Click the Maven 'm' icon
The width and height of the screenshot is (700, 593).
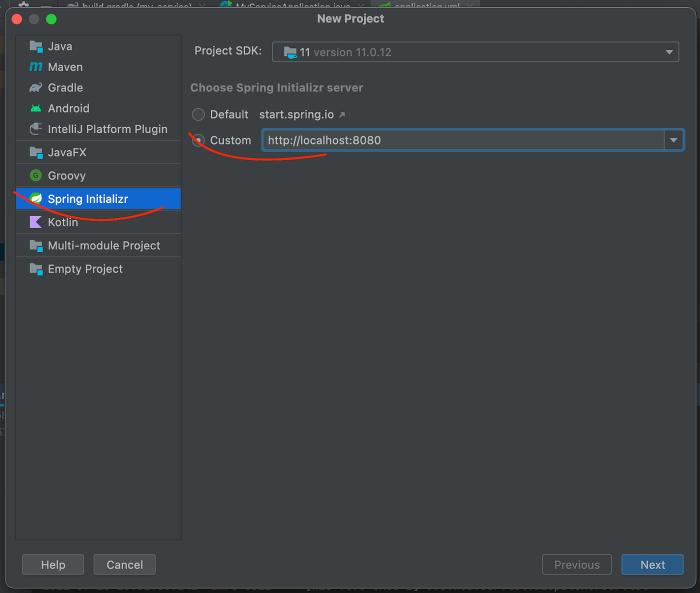[36, 67]
